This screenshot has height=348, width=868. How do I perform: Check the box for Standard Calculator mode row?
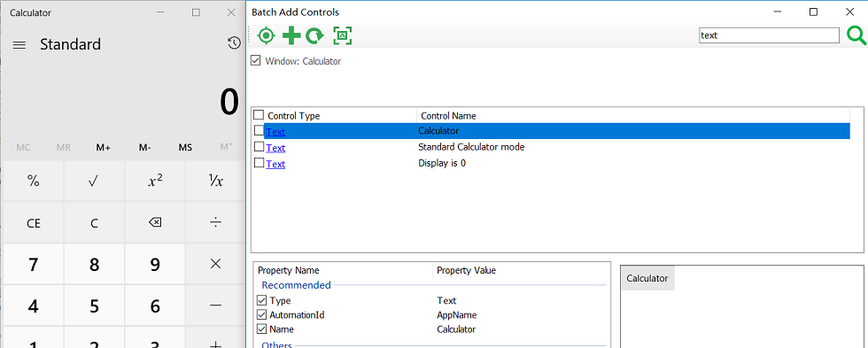coord(259,147)
